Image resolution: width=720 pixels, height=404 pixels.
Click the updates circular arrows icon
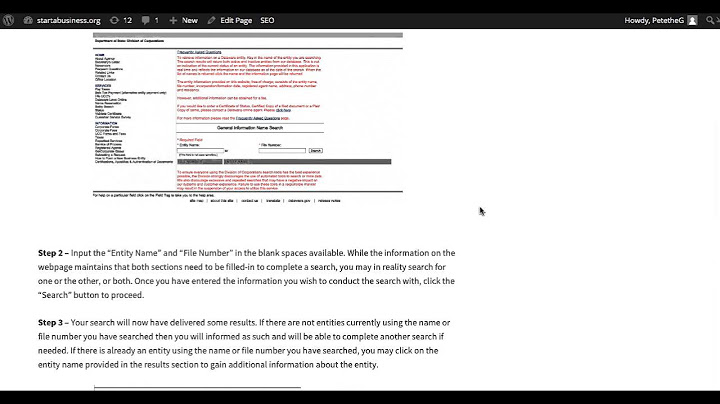point(114,20)
